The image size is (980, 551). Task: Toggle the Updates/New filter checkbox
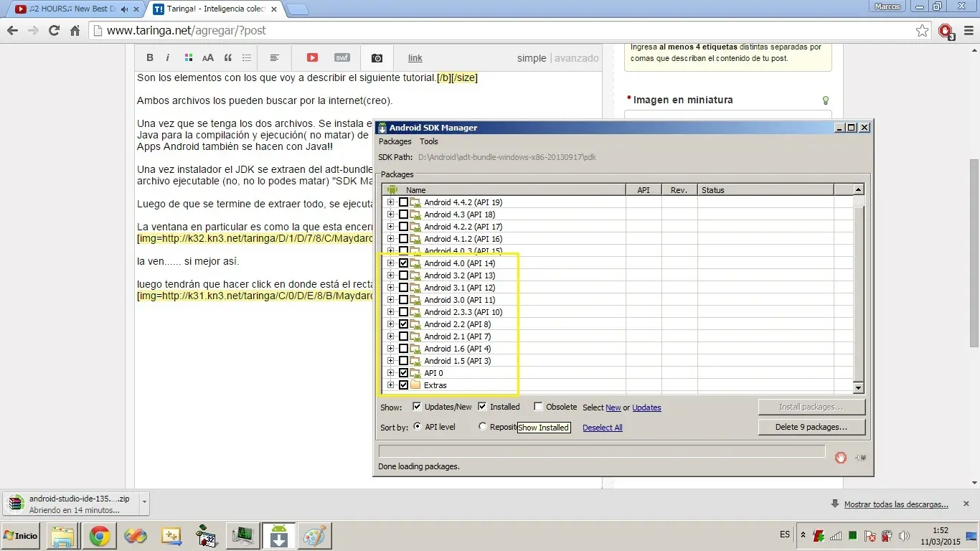click(x=417, y=407)
